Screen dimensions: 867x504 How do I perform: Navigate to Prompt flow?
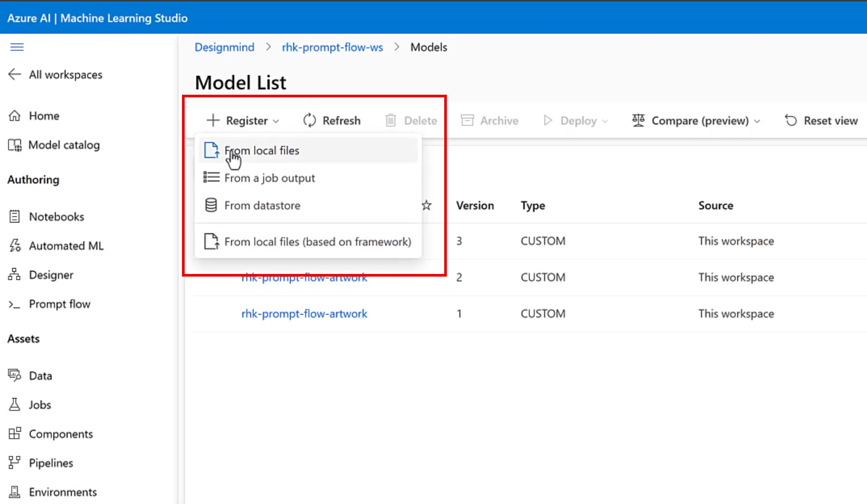coord(59,304)
